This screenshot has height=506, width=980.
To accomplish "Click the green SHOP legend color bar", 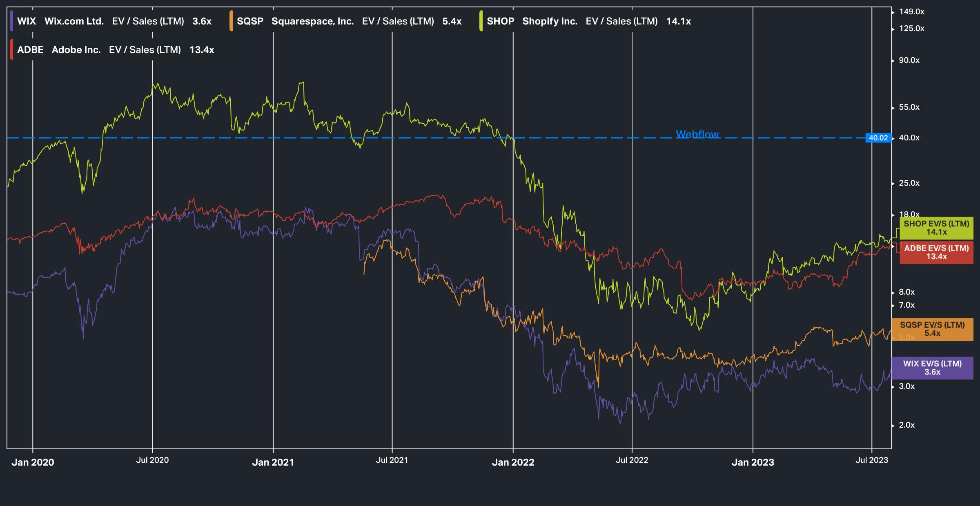I will (481, 21).
